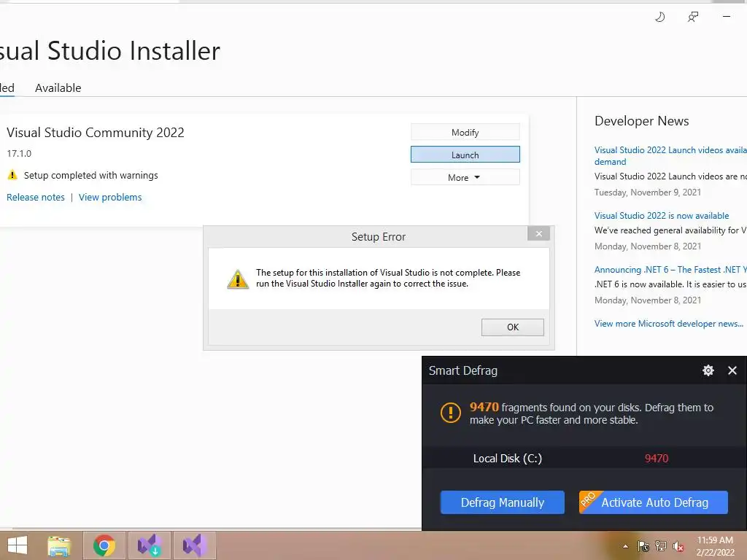Open Release notes link
747x560 pixels.
(x=35, y=197)
